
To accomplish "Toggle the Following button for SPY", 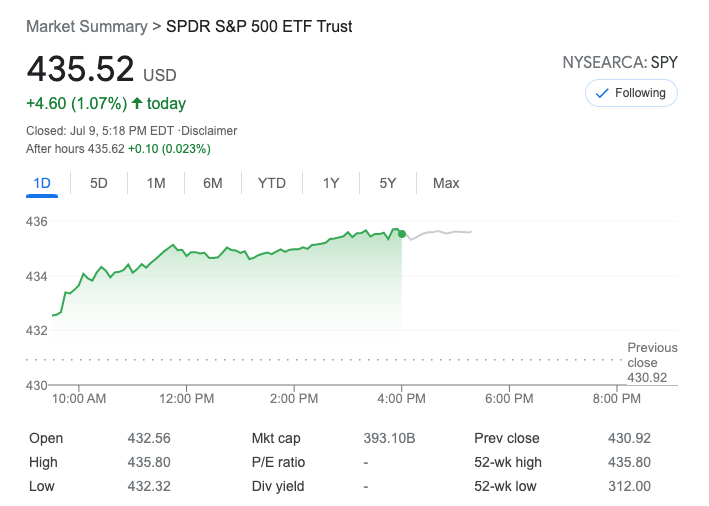I will tap(631, 93).
